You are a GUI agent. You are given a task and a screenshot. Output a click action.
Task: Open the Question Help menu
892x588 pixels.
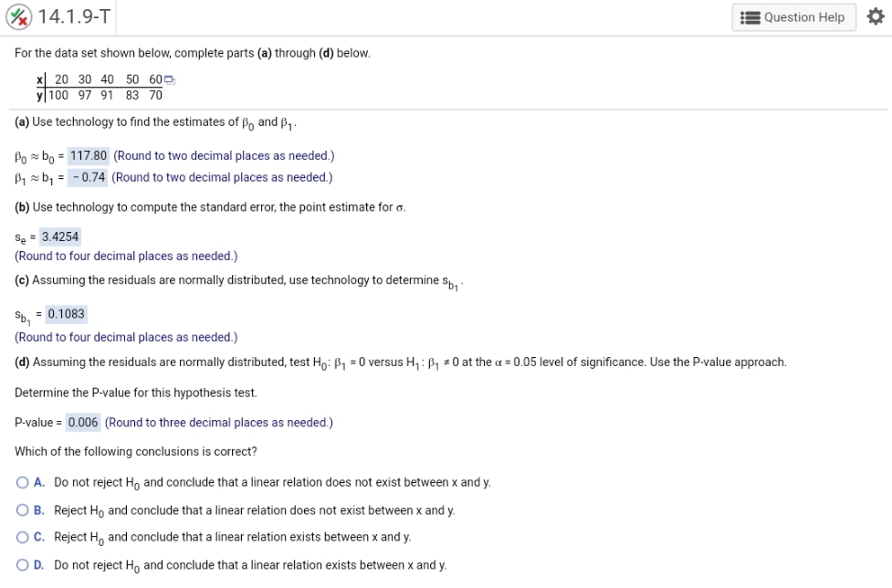coord(793,17)
